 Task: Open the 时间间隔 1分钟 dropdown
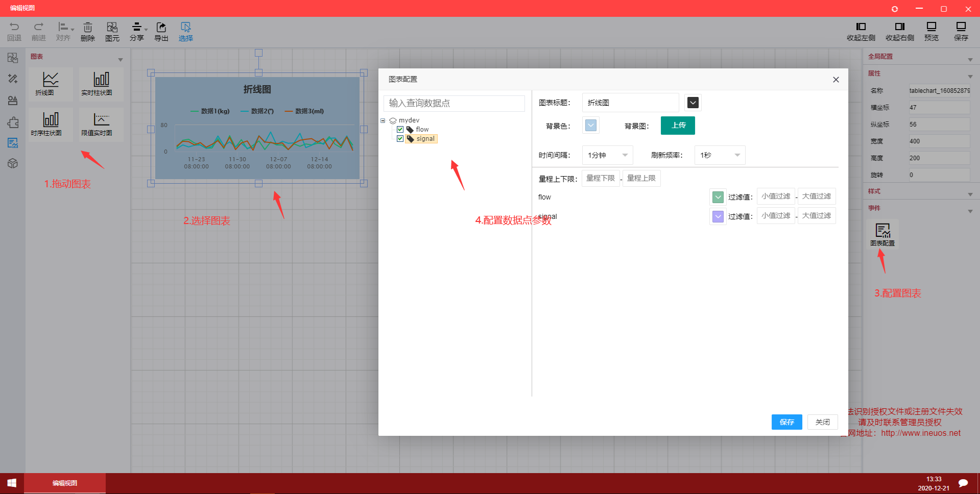tap(608, 155)
